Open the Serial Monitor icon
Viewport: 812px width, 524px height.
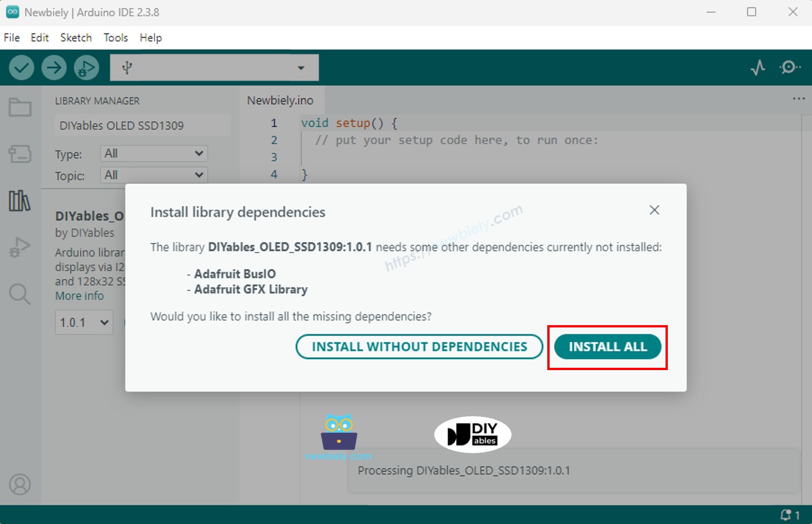point(789,67)
